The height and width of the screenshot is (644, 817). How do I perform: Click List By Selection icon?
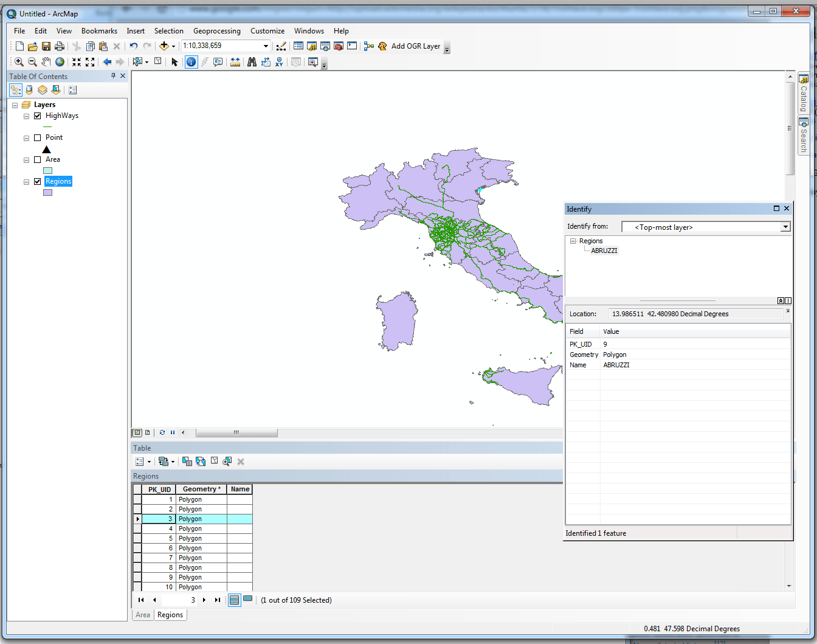tap(56, 90)
